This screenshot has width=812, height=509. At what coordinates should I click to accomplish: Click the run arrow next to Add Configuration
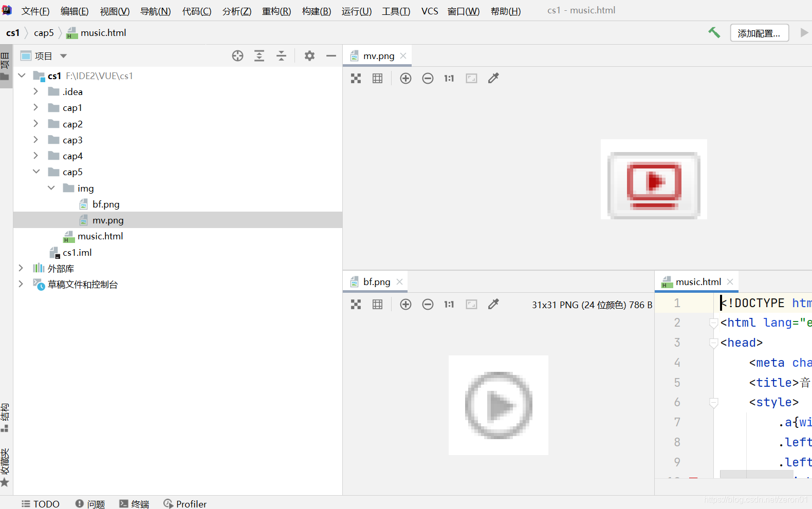click(804, 33)
